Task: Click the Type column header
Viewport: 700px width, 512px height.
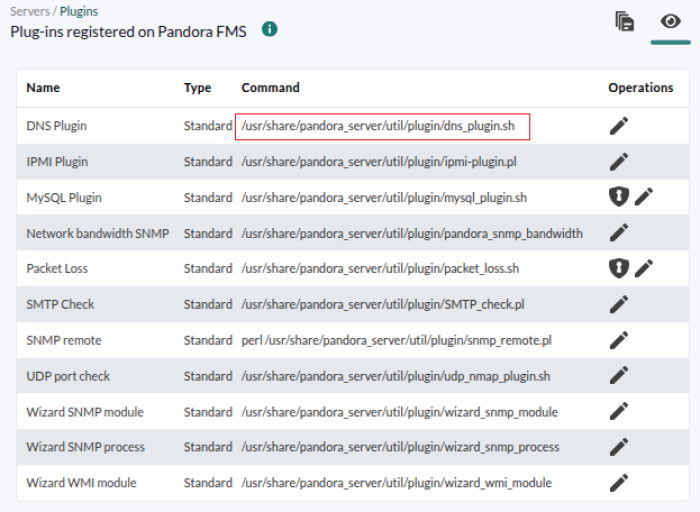Action: click(197, 87)
